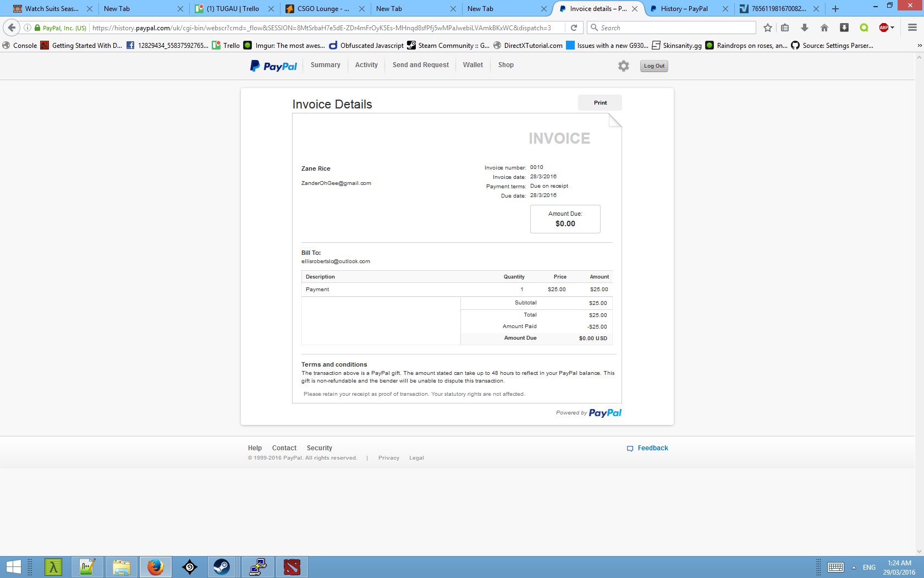Bookmark this page with the star icon
The image size is (924, 578).
(768, 28)
